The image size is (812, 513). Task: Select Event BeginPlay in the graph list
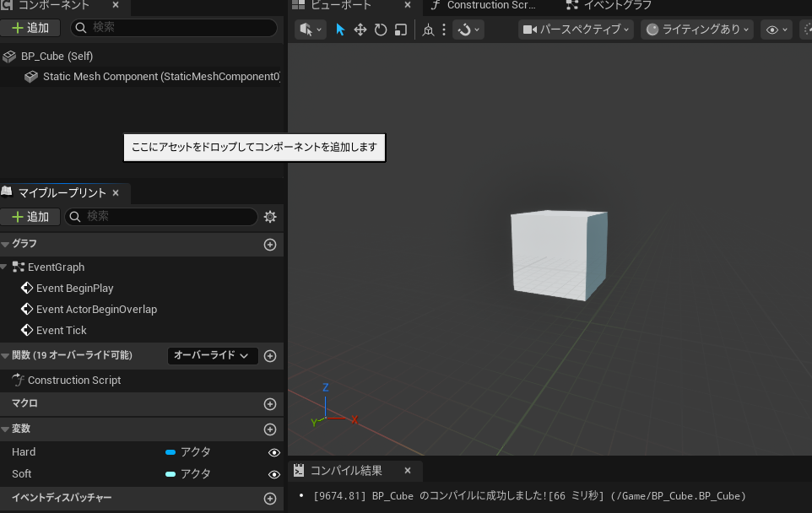(74, 289)
